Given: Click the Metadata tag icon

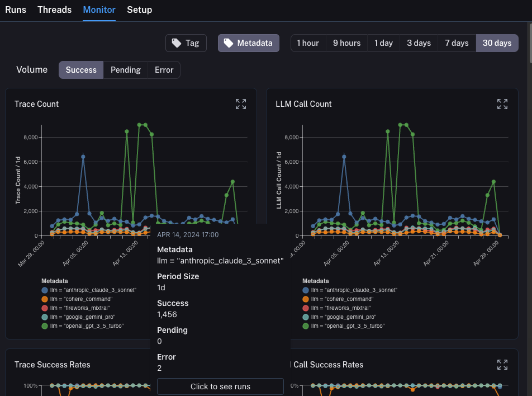Looking at the screenshot, I should tap(229, 43).
